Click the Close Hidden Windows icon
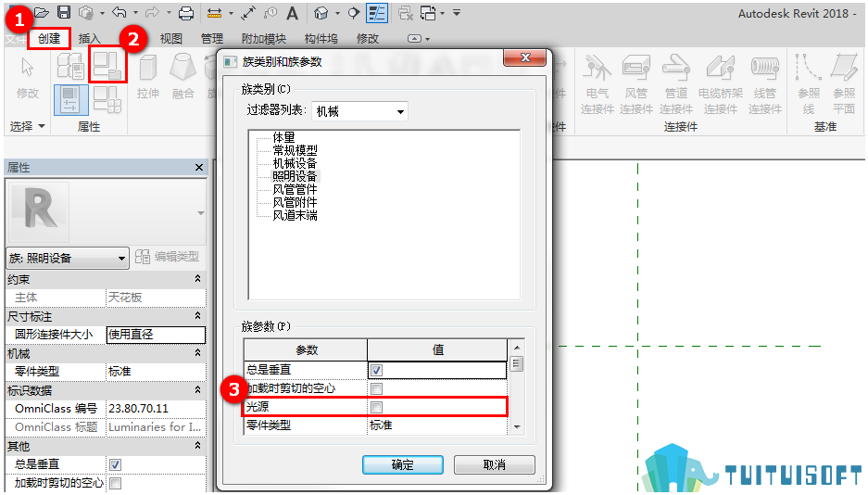The image size is (868, 495). pyautogui.click(x=406, y=13)
